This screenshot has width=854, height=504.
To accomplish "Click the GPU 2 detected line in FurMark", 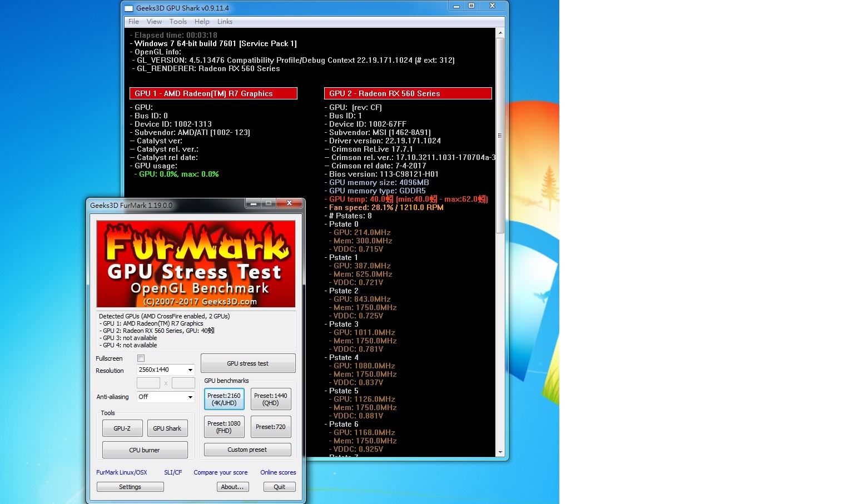I will click(x=157, y=331).
